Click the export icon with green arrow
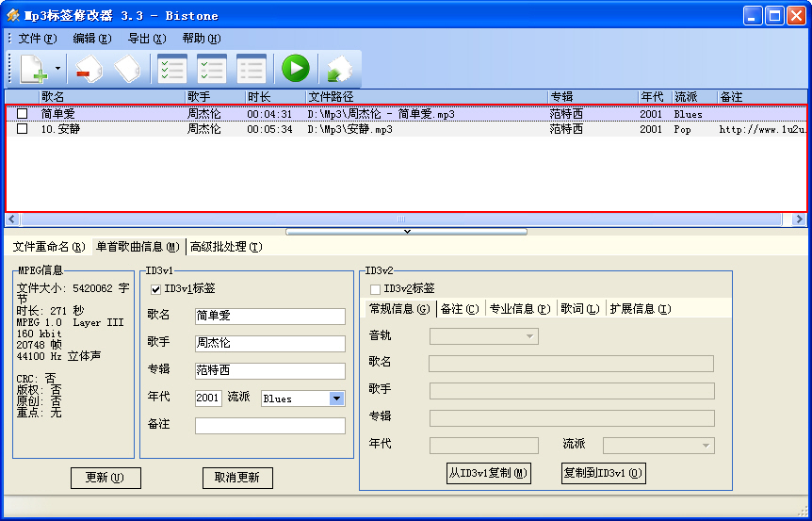The width and height of the screenshot is (812, 521). [x=338, y=69]
